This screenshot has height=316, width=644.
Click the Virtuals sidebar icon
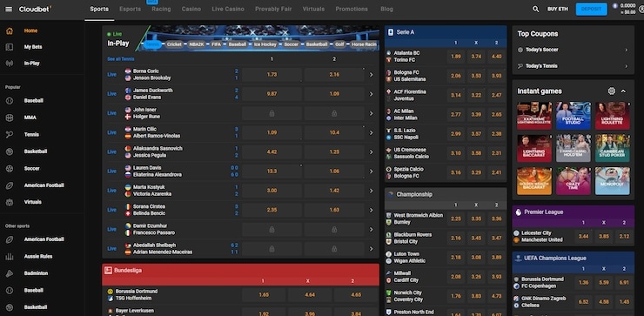[10, 202]
